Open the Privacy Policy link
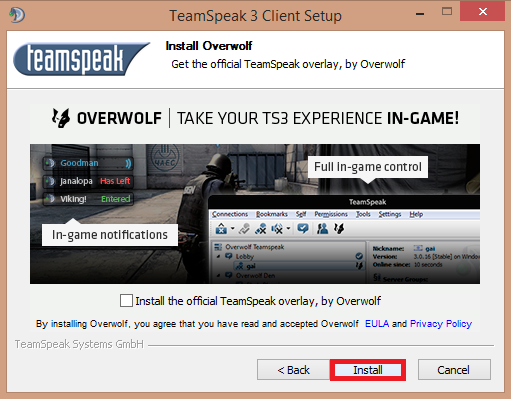 (441, 324)
